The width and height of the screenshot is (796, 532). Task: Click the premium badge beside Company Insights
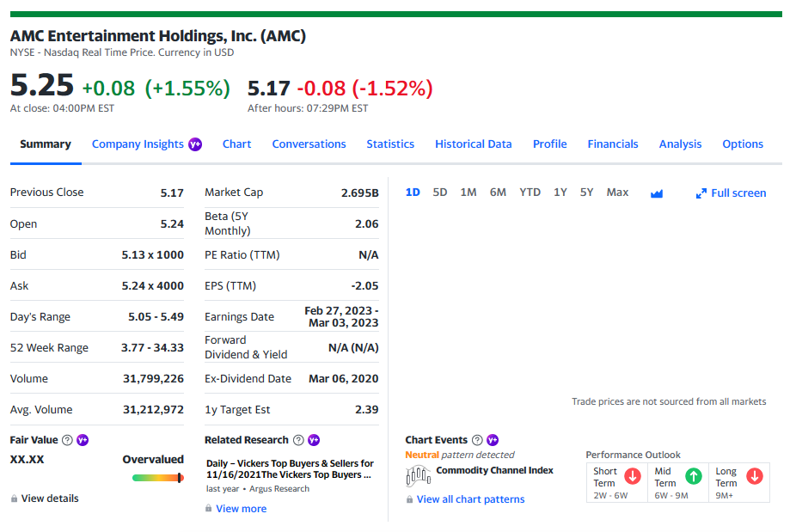tap(195, 144)
